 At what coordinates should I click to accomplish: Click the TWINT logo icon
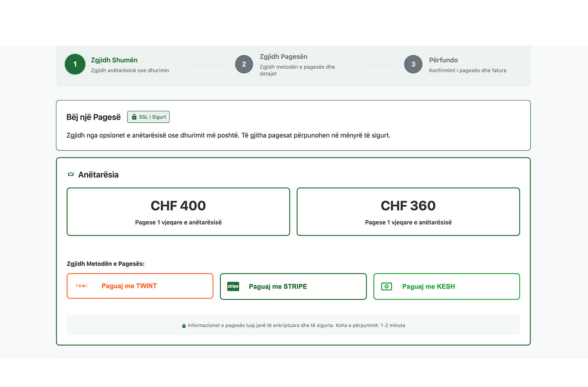[81, 286]
